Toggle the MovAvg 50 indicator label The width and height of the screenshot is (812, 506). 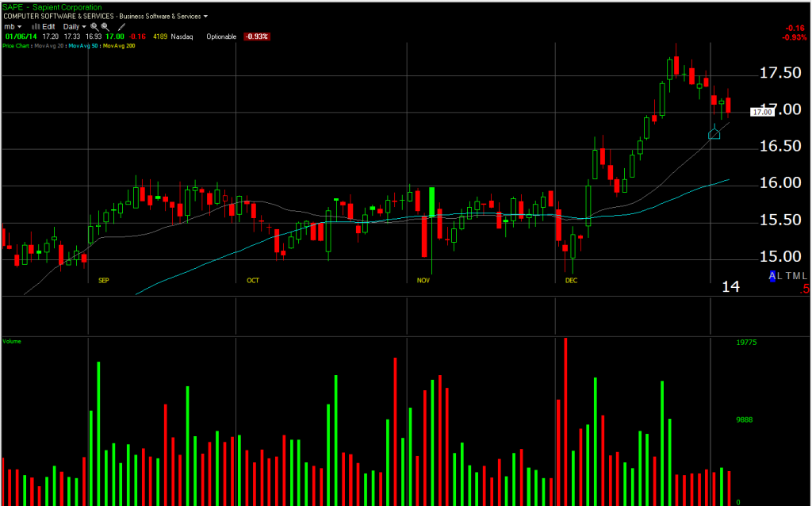pos(82,46)
